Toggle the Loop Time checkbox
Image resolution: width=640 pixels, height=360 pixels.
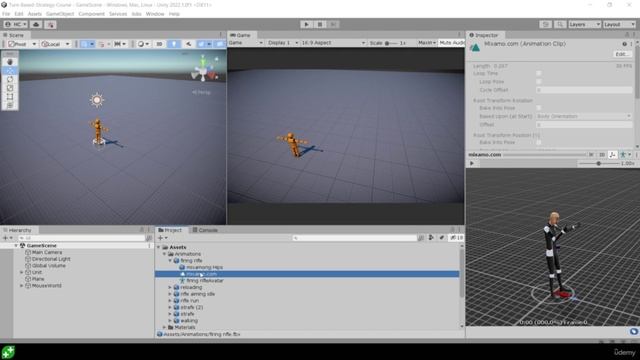pos(539,73)
